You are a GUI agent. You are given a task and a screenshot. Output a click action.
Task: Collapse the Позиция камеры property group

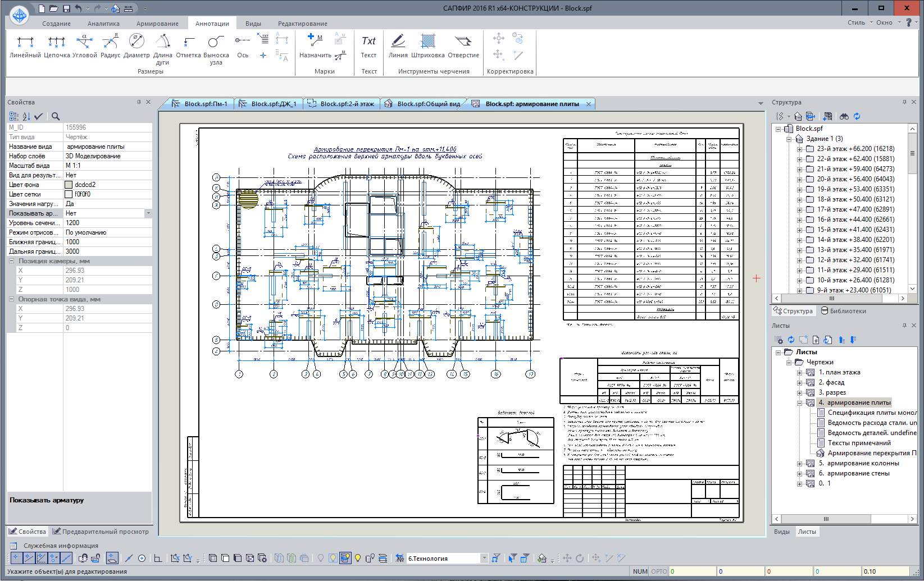pos(12,261)
